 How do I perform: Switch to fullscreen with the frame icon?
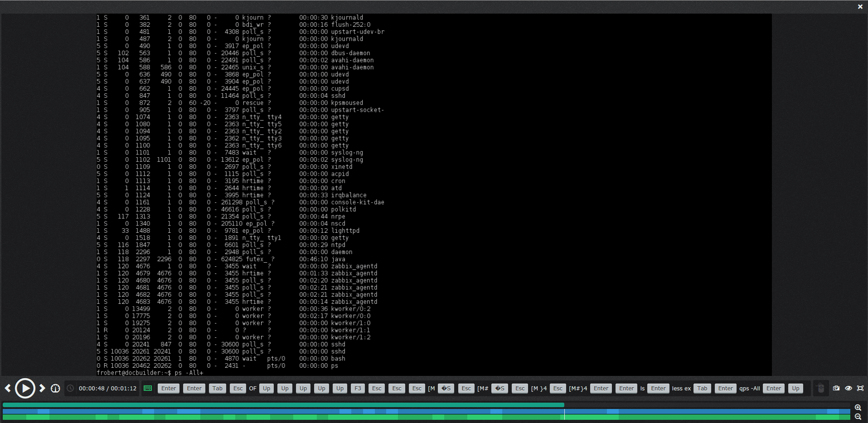point(860,388)
